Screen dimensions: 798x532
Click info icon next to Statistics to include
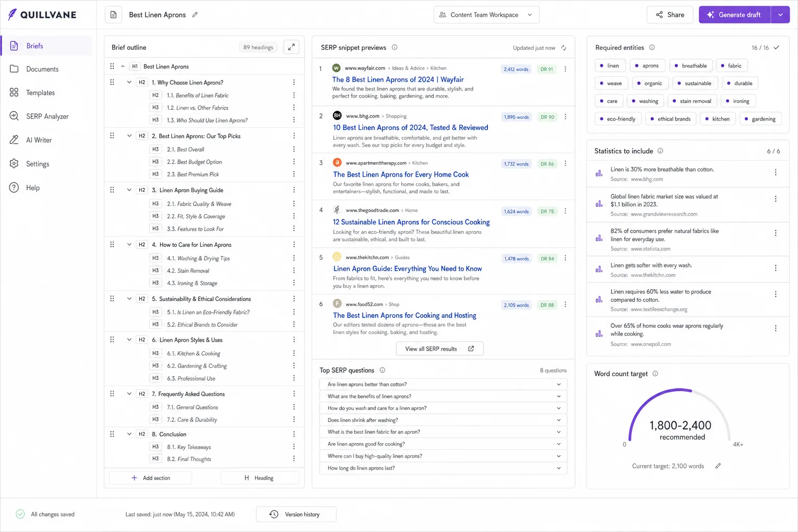[x=660, y=151]
